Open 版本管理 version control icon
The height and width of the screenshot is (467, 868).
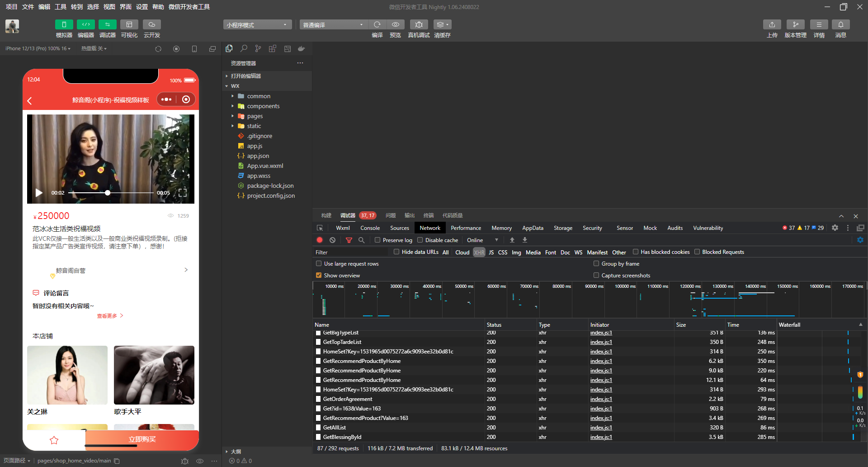tap(795, 24)
